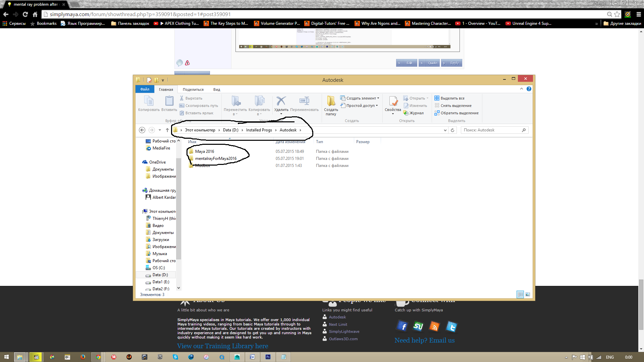Click Paste shortcut (Вставить ярлык)
The image size is (644, 362).
197,113
